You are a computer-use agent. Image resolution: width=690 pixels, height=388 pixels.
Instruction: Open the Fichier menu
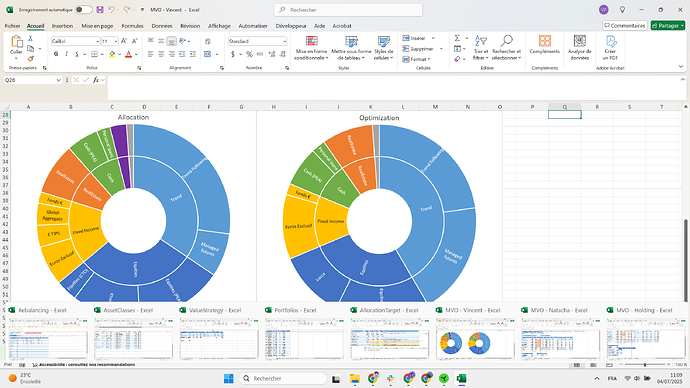coord(13,26)
